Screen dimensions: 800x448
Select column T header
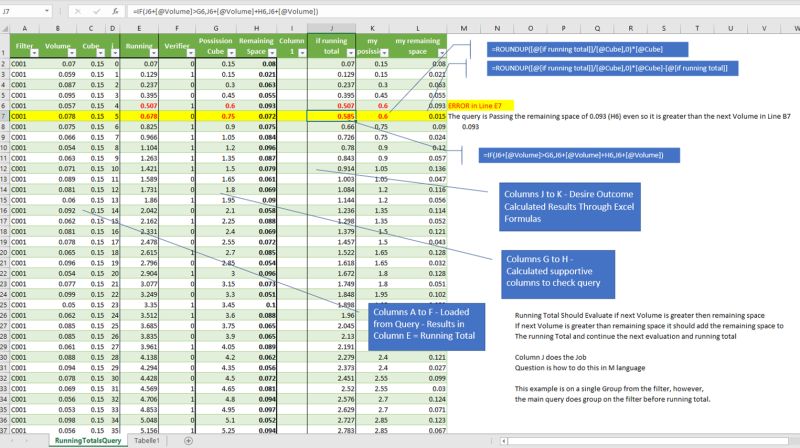pos(697,29)
